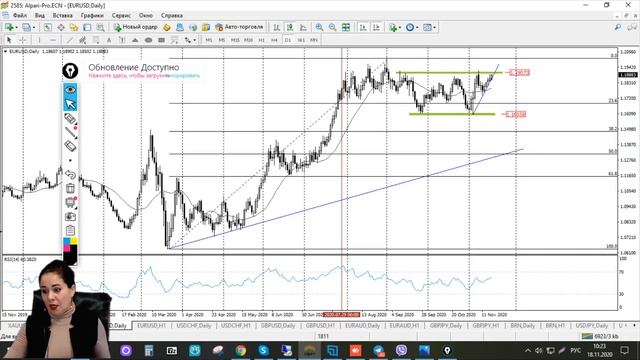The image size is (640, 360).
Task: Switch chart to line chart mode
Action: point(303,27)
